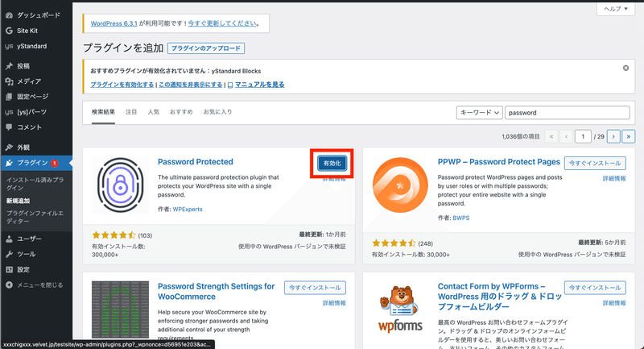
Task: Switch to the 人気 tab
Action: click(153, 112)
